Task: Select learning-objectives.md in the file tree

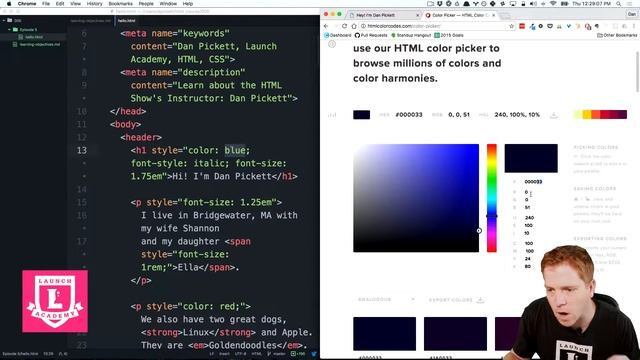Action: point(40,44)
